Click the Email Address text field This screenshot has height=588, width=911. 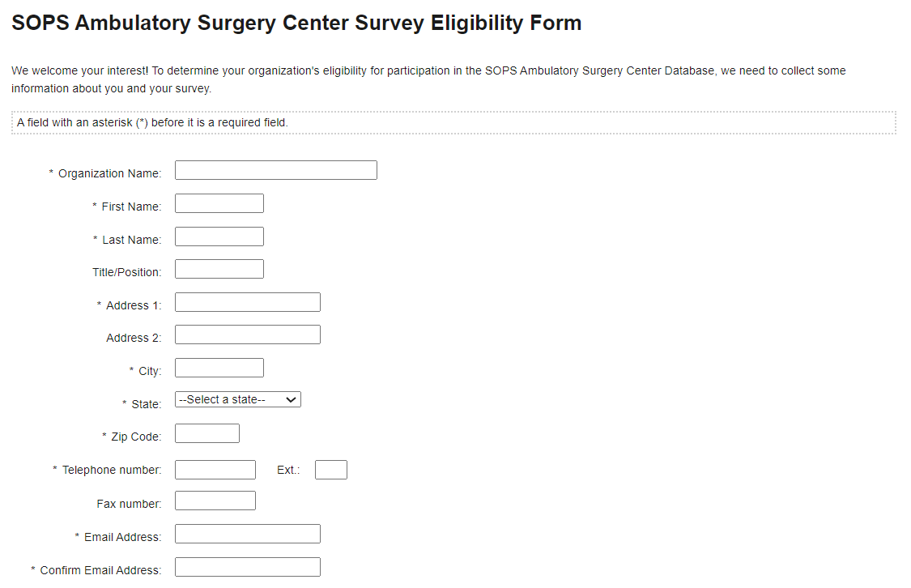247,534
